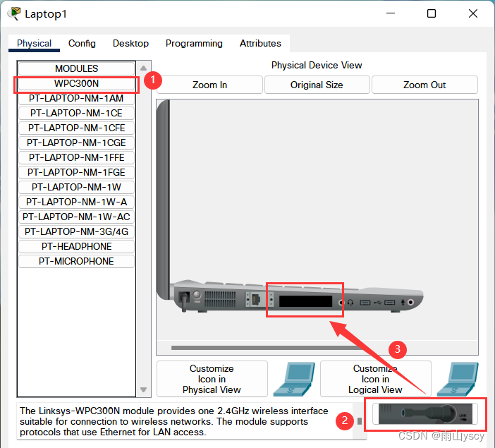
Task: Click laptop icon beside Physical View button
Action: pyautogui.click(x=294, y=379)
